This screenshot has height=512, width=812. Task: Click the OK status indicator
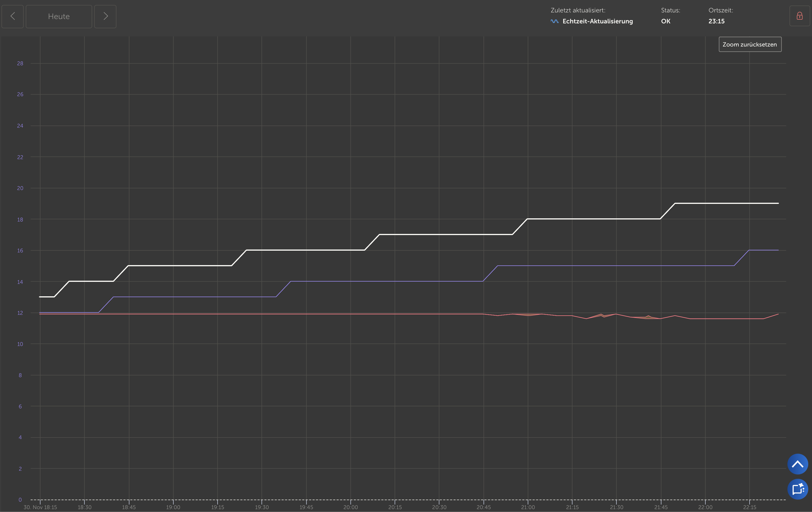665,21
